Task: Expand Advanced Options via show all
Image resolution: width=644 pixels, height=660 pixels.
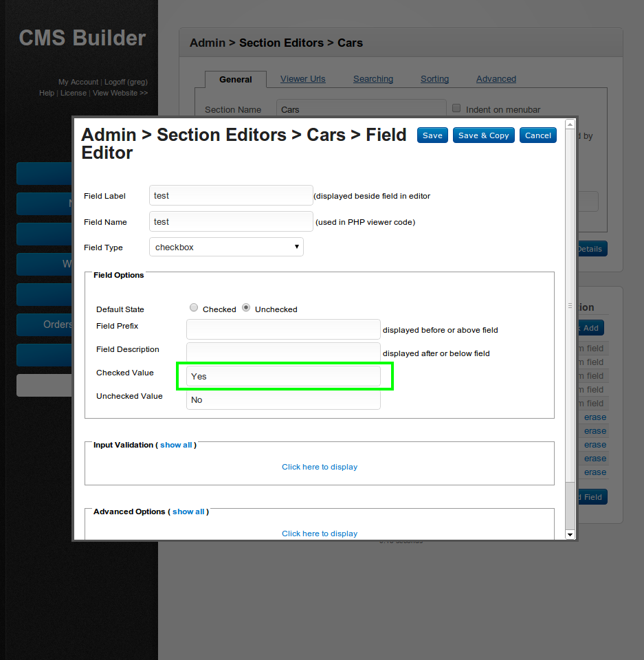Action: click(x=188, y=511)
